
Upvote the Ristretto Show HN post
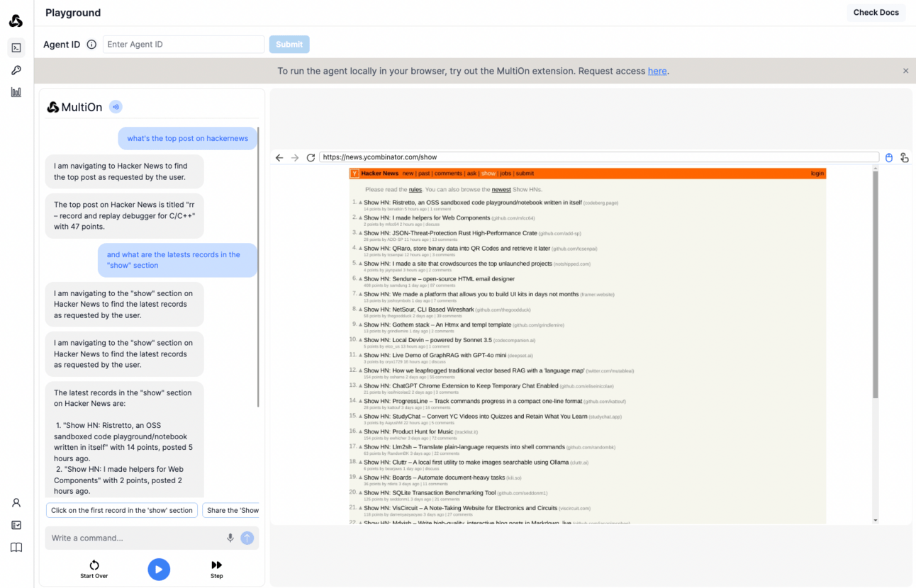tap(360, 202)
